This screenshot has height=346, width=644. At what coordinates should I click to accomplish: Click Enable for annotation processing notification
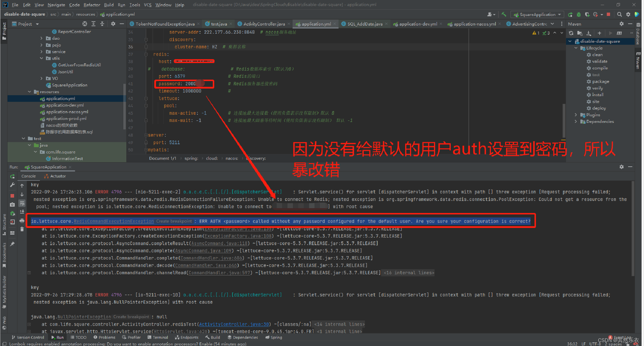pos(206,344)
